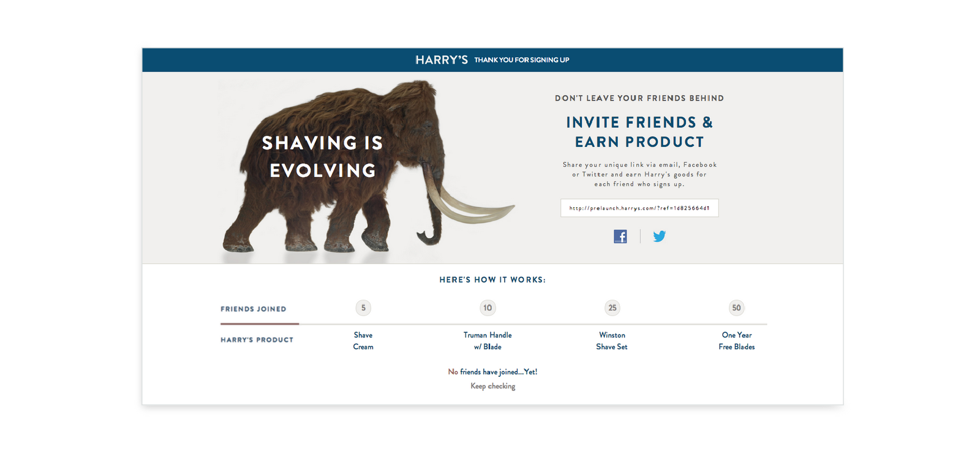980x451 pixels.
Task: Click the Winston Shave Set reward
Action: click(612, 341)
